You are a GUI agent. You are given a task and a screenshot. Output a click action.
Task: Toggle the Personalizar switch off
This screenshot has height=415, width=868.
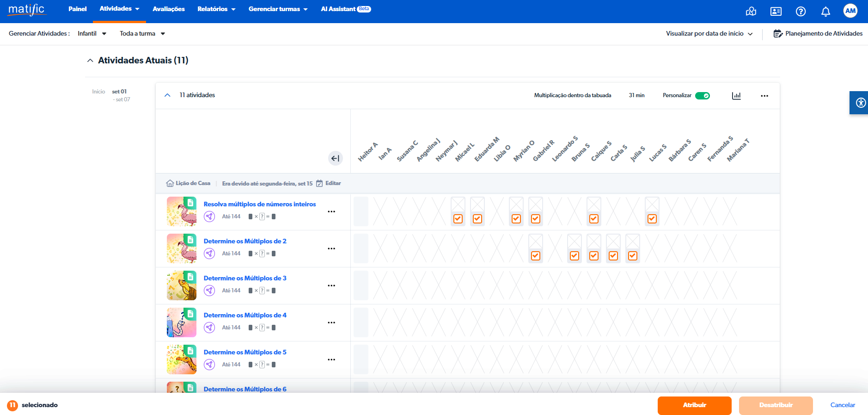point(702,96)
